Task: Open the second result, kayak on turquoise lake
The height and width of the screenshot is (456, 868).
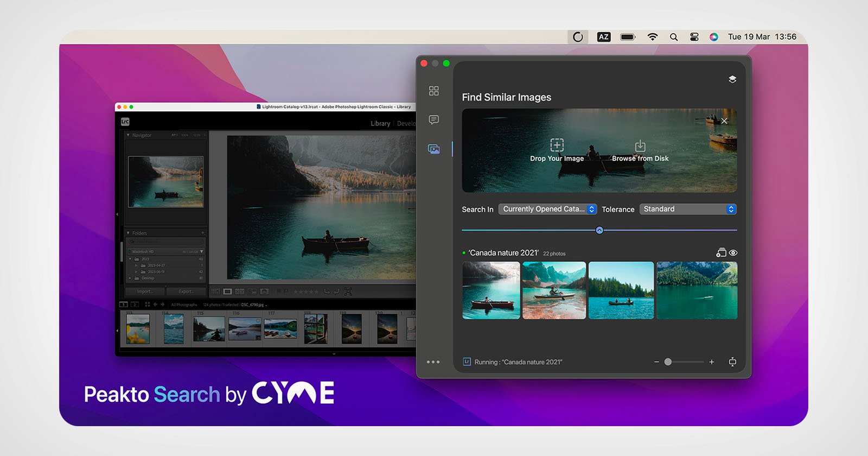Action: point(554,290)
